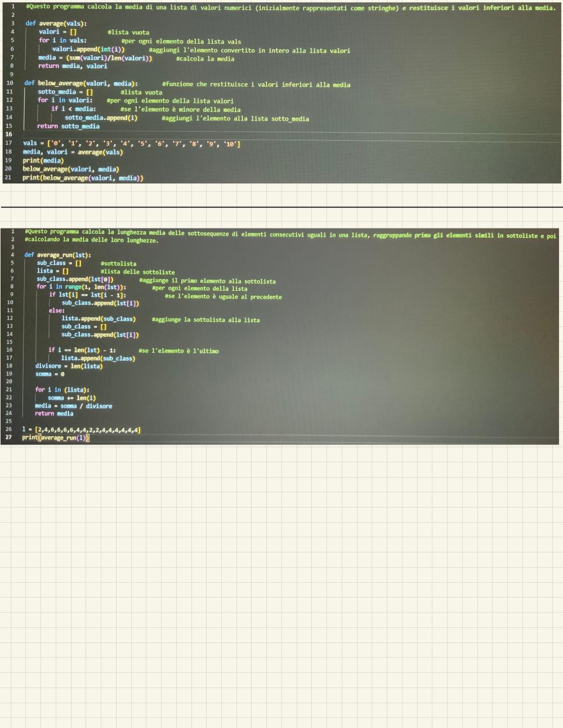Click comment "#calcolando la media delle loro lunghezze."
Viewport: 563px width, 728px height.
point(92,240)
